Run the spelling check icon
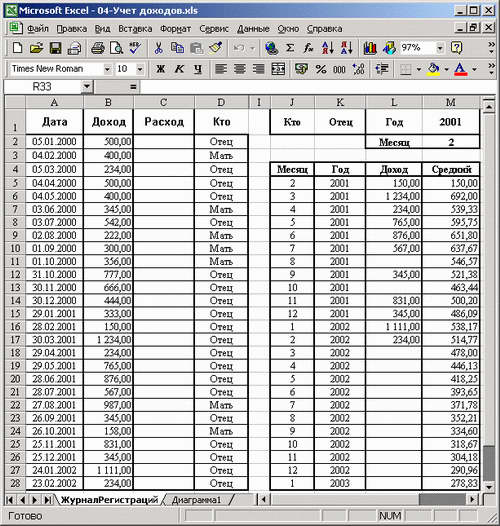Screen dimensions: 500x526 tap(135, 49)
